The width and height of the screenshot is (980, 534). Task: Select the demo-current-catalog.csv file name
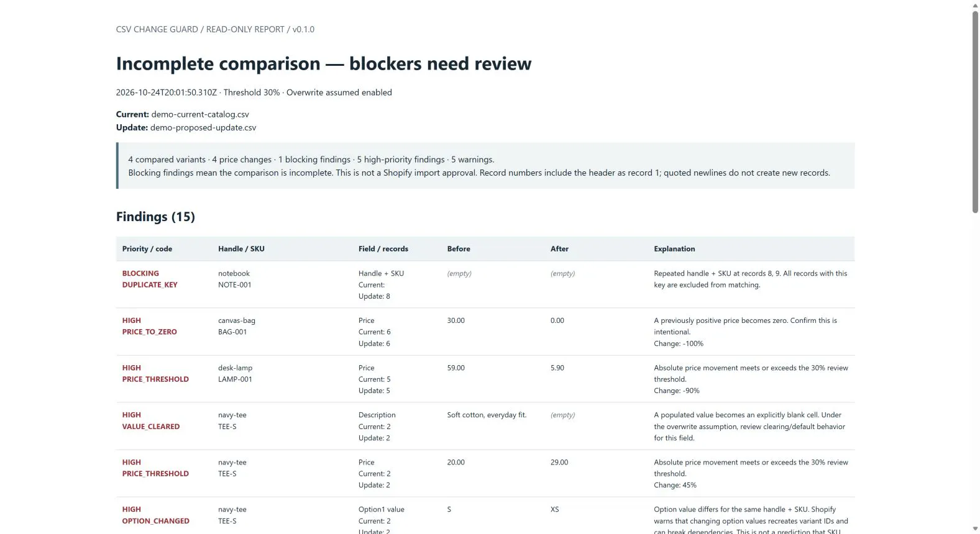point(200,114)
